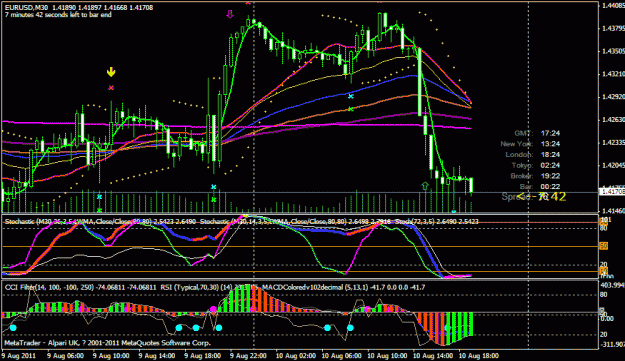Click the Broker 19:22 clock line
The width and height of the screenshot is (625, 361).
coord(535,176)
